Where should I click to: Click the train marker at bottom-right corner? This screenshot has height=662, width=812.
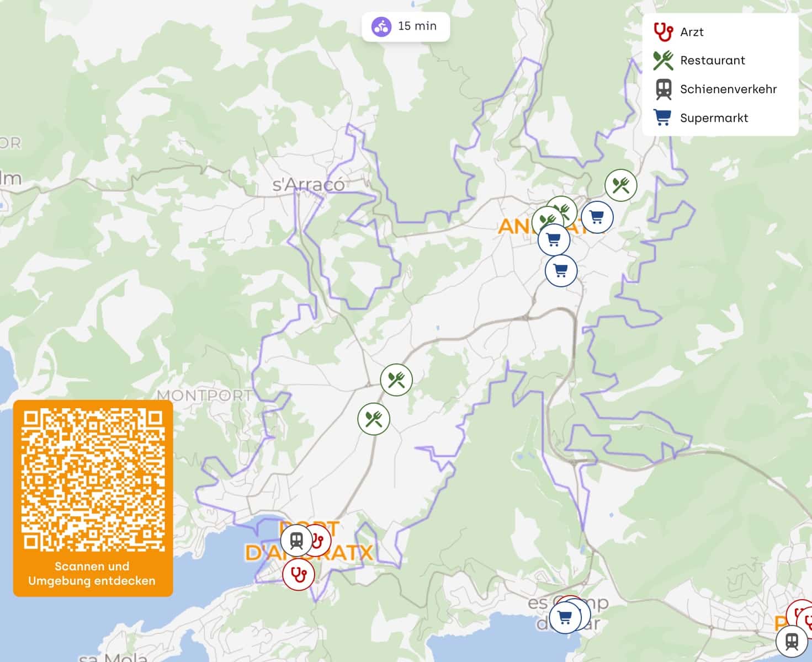[x=792, y=642]
